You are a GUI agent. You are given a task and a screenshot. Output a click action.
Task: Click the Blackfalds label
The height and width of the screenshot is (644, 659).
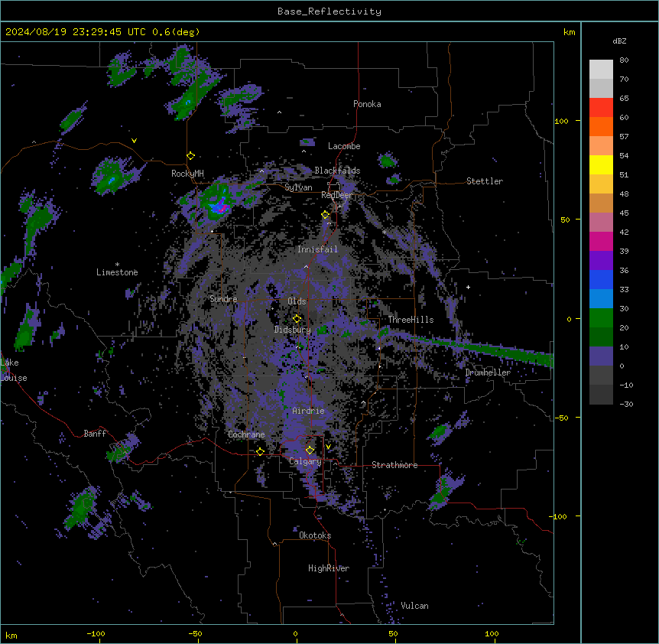click(x=337, y=171)
